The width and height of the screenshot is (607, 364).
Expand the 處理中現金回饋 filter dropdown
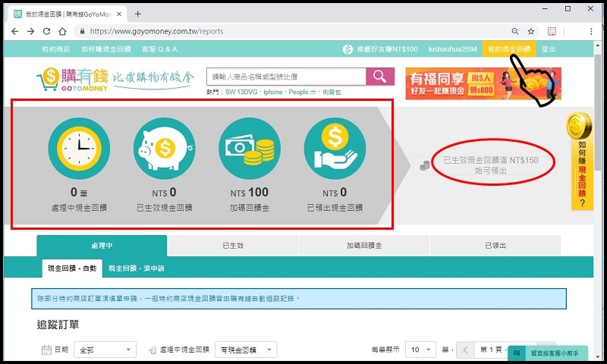click(246, 350)
